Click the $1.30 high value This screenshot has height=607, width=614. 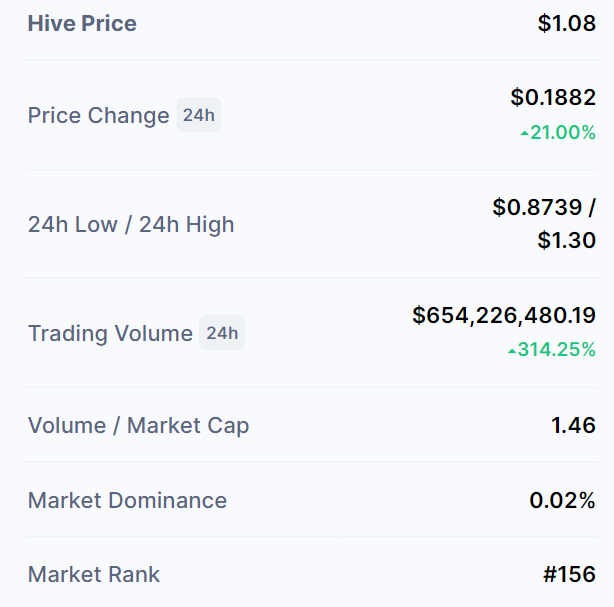[x=567, y=240]
